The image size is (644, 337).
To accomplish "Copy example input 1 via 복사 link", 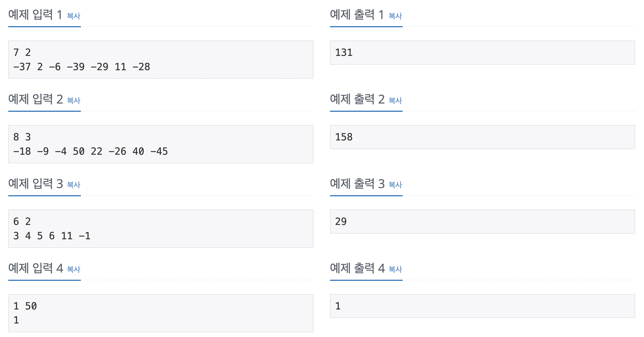I will click(x=74, y=16).
